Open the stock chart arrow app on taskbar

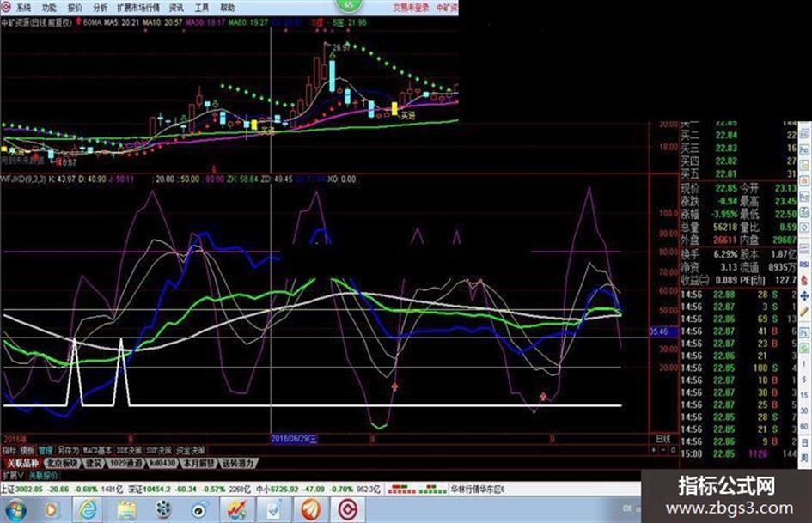236,510
